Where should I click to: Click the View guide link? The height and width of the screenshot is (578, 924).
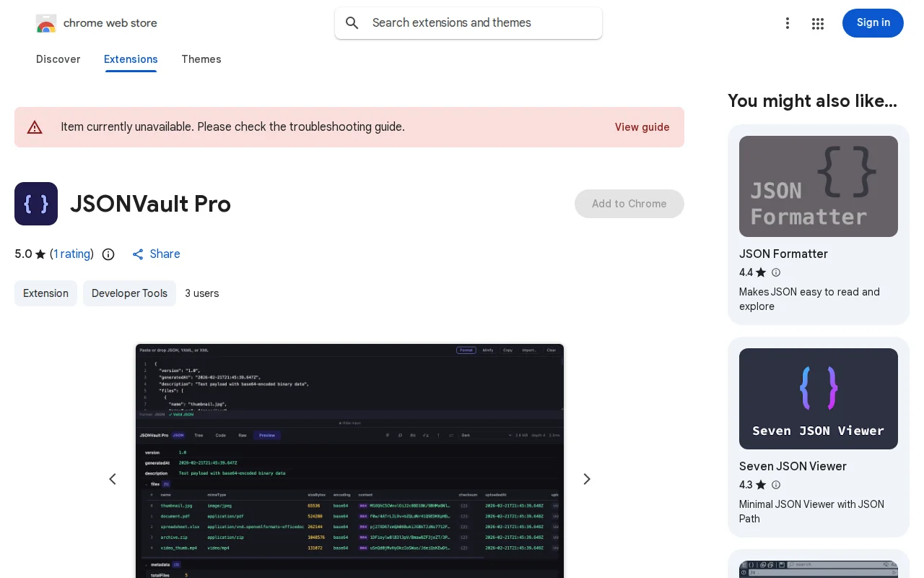[x=642, y=127]
